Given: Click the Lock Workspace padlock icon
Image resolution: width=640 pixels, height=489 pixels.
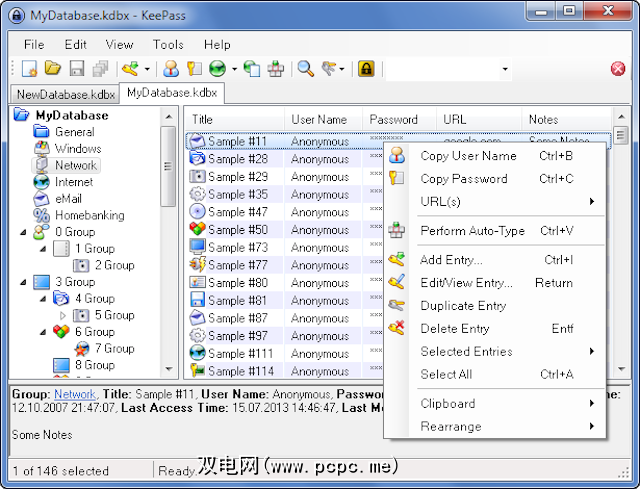Looking at the screenshot, I should pyautogui.click(x=366, y=69).
